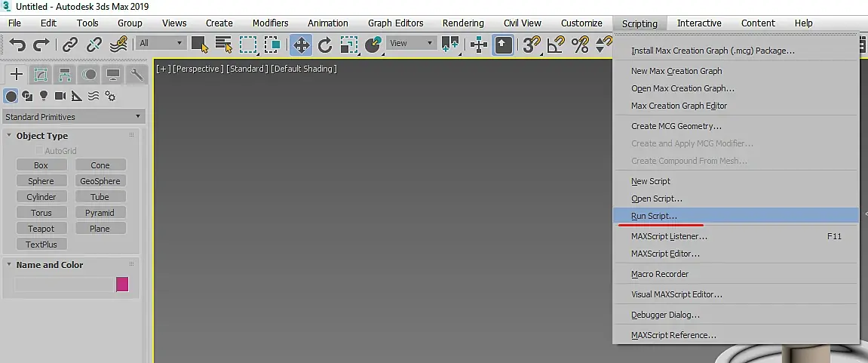Select the Systems category icon

tap(110, 97)
